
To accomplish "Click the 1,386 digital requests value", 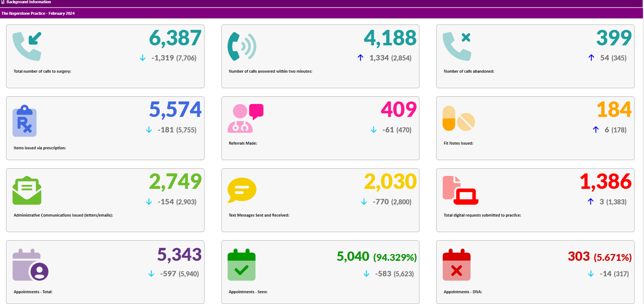I will click(x=606, y=182).
